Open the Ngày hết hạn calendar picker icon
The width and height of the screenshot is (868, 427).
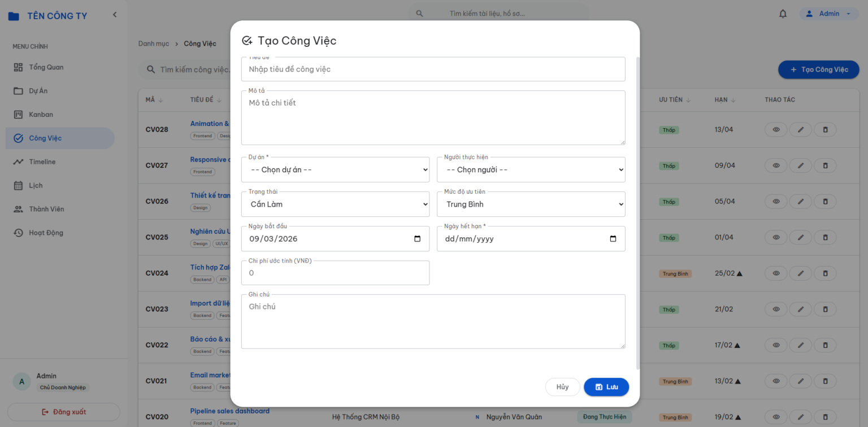(x=613, y=238)
